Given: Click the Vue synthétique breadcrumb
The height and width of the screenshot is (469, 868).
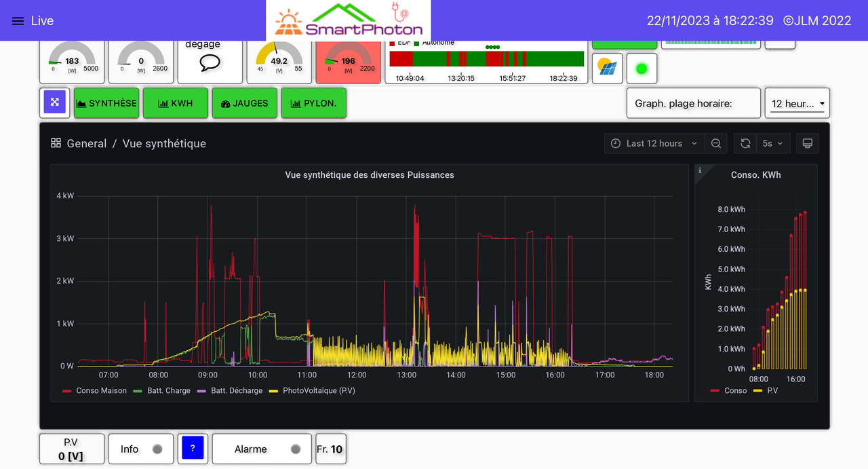Looking at the screenshot, I should pos(164,143).
